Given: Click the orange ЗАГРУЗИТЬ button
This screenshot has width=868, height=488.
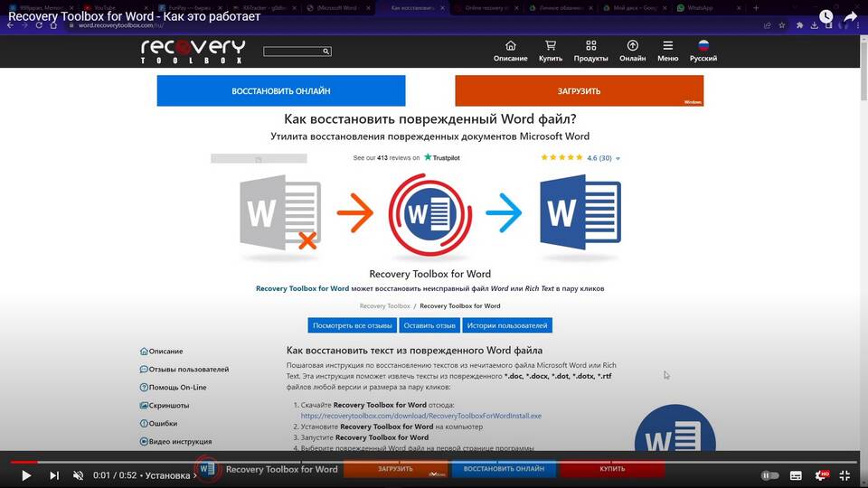Looking at the screenshot, I should 579,91.
